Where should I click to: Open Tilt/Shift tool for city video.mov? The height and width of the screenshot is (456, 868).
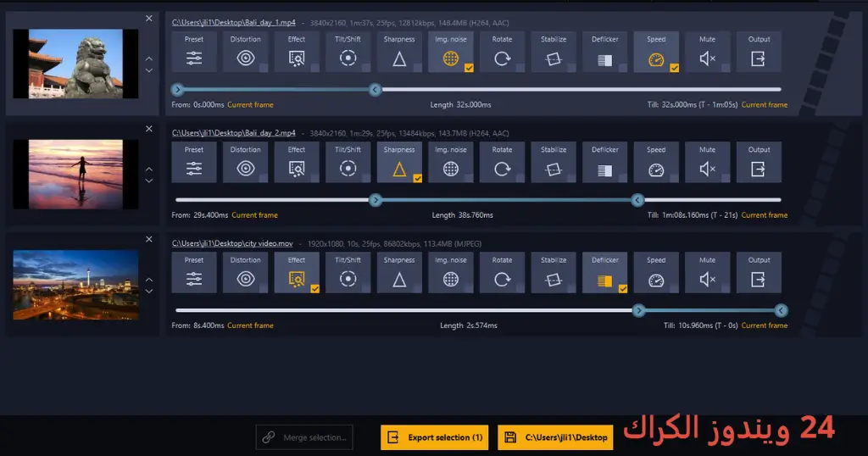[x=348, y=272]
